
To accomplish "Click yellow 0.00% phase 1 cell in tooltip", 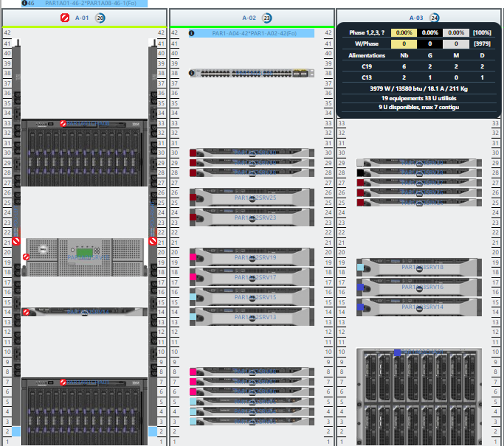I will tap(404, 32).
